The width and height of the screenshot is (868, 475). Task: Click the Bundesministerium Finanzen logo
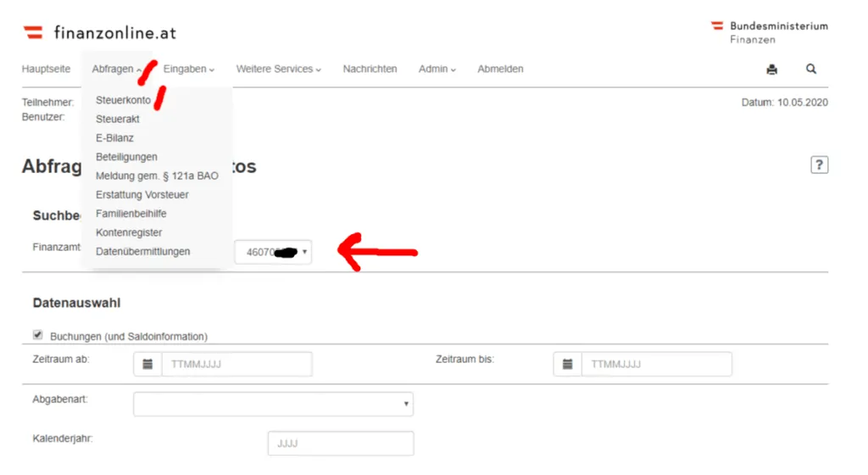coord(769,32)
